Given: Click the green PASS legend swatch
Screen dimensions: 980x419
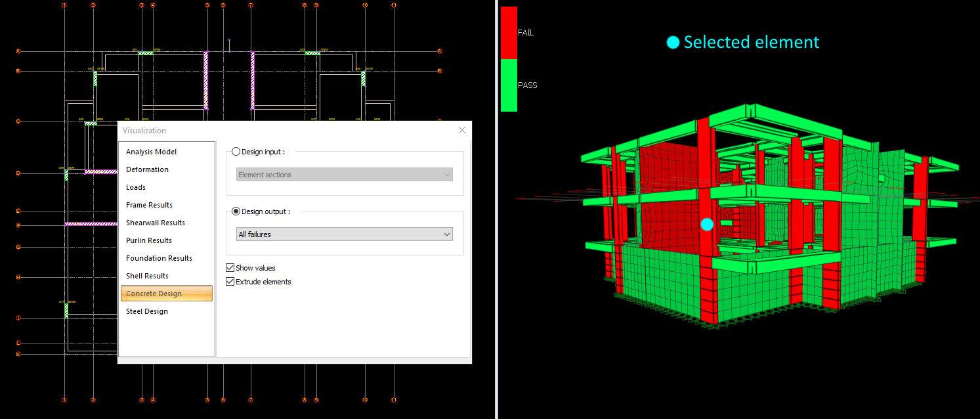Looking at the screenshot, I should 509,85.
